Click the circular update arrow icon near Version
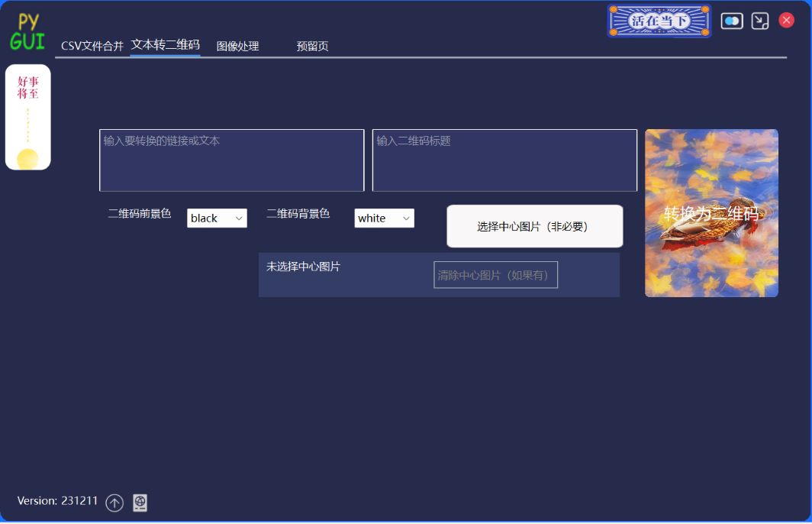This screenshot has height=524, width=812. [114, 503]
